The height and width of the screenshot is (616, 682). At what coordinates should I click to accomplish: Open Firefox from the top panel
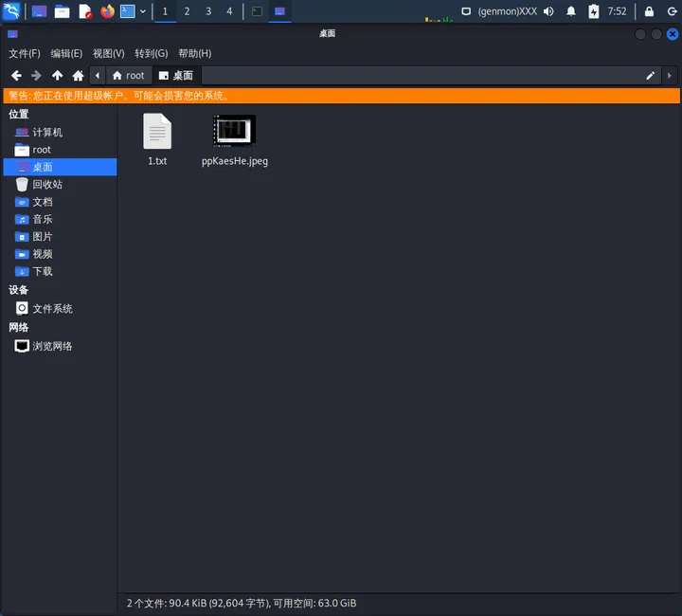(x=107, y=11)
